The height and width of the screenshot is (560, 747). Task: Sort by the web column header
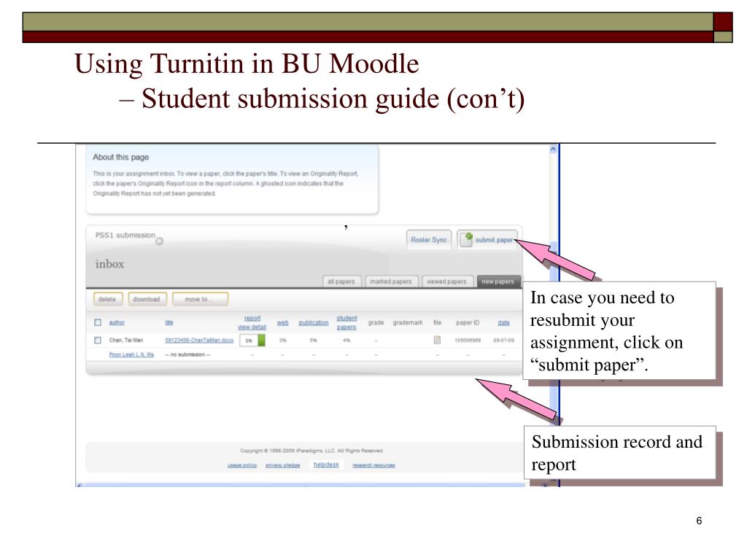[x=282, y=322]
